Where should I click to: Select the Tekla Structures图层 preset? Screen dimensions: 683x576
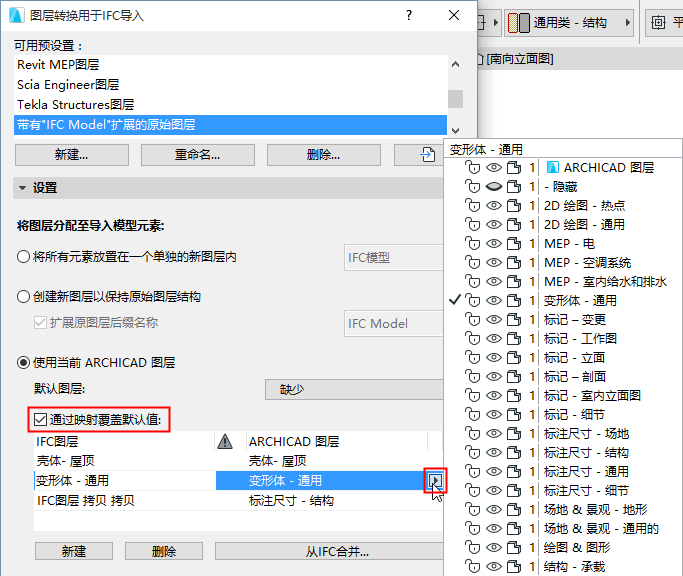tap(230, 105)
